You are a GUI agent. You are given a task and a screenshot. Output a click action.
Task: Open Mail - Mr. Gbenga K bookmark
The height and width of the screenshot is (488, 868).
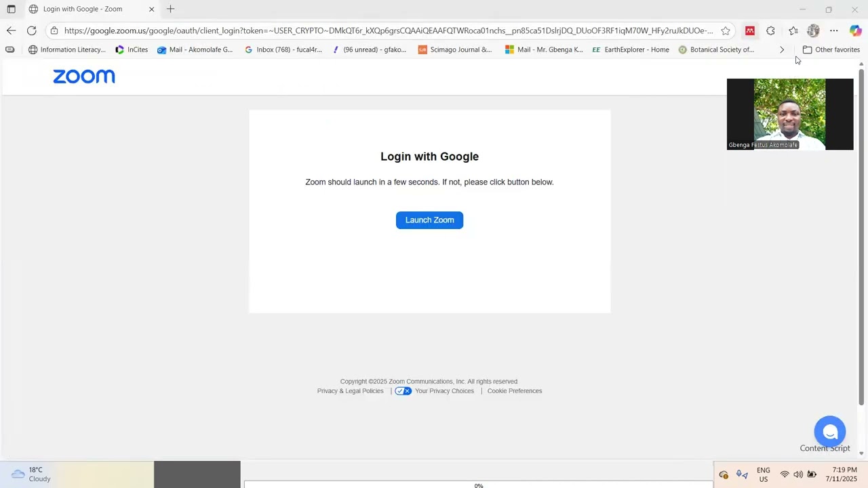pos(544,49)
